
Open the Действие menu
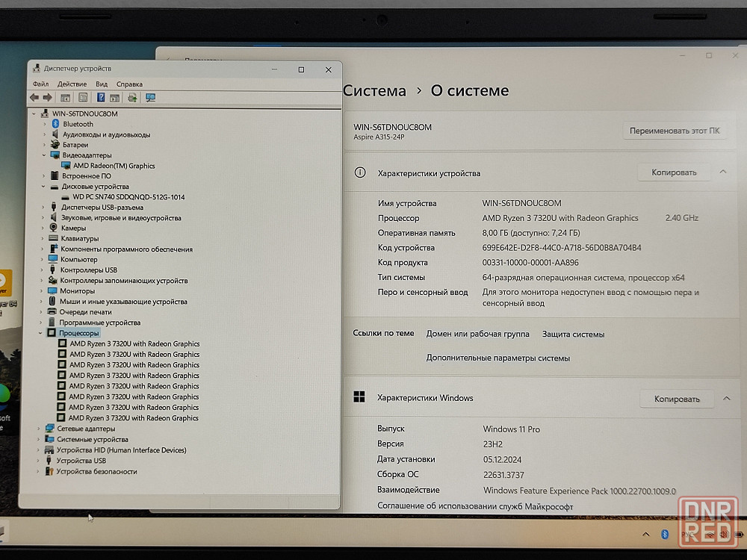click(72, 84)
